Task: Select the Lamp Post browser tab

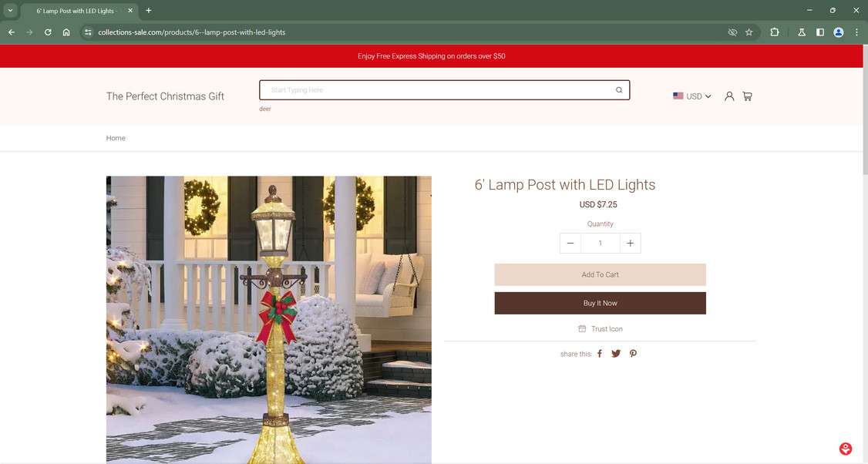Action: click(78, 11)
